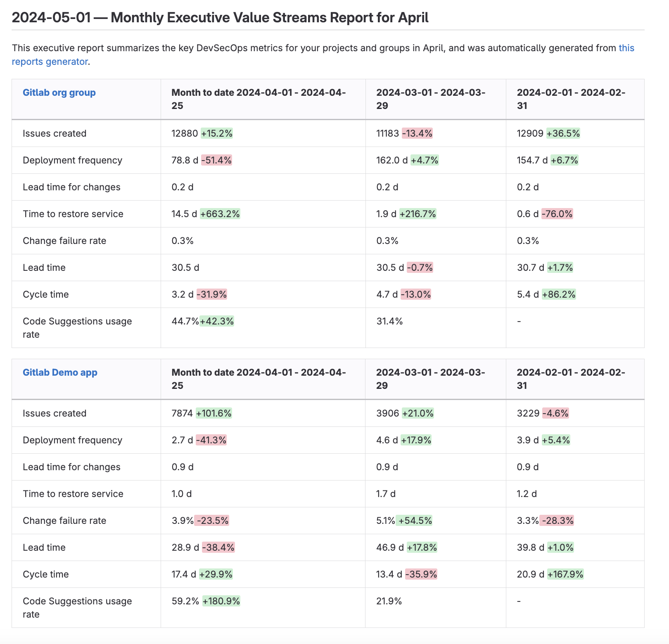
Task: Click the +101.6% issues created badge
Action: 214,413
